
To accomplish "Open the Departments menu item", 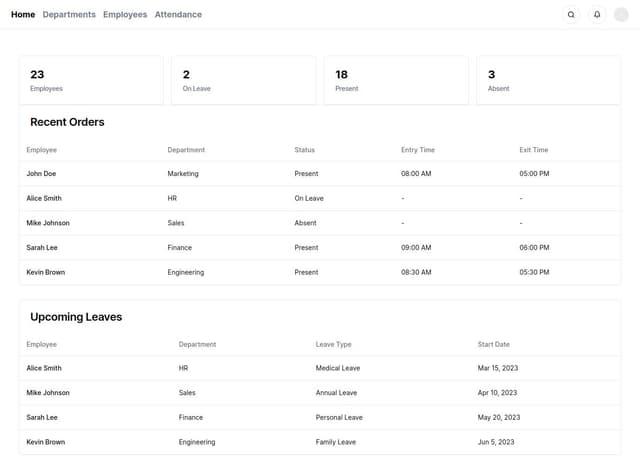I will coord(69,15).
